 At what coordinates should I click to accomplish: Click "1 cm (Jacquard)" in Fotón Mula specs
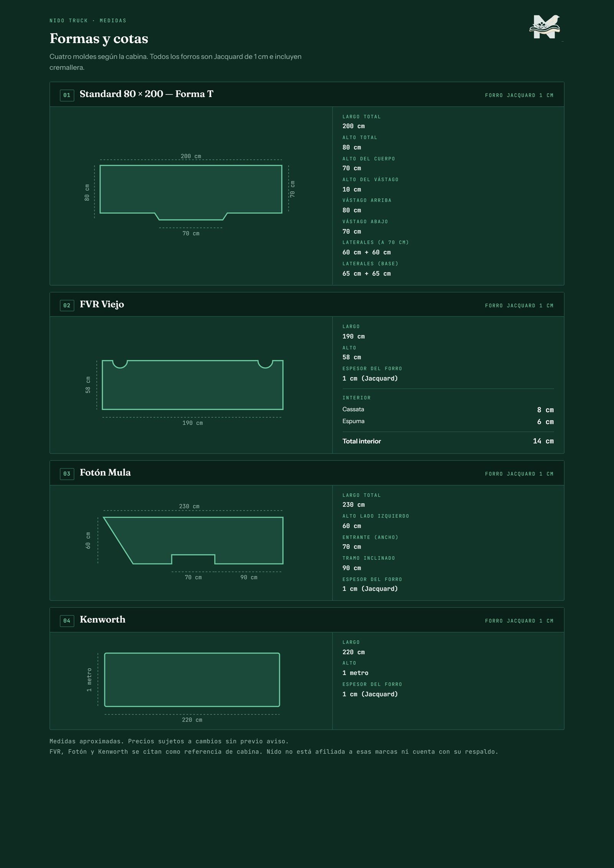click(x=370, y=589)
